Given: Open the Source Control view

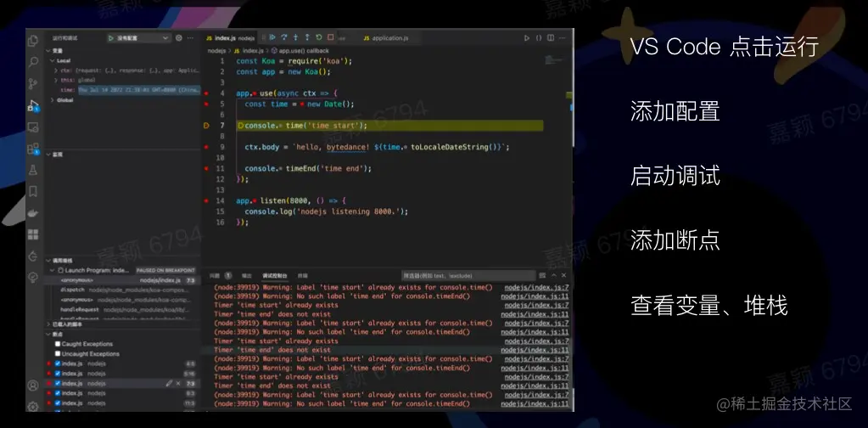Looking at the screenshot, I should coord(33,83).
